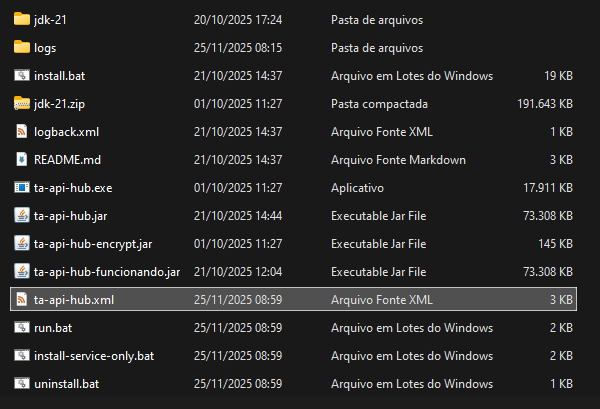Click the ta-api-hub.jar Java icon

22,215
